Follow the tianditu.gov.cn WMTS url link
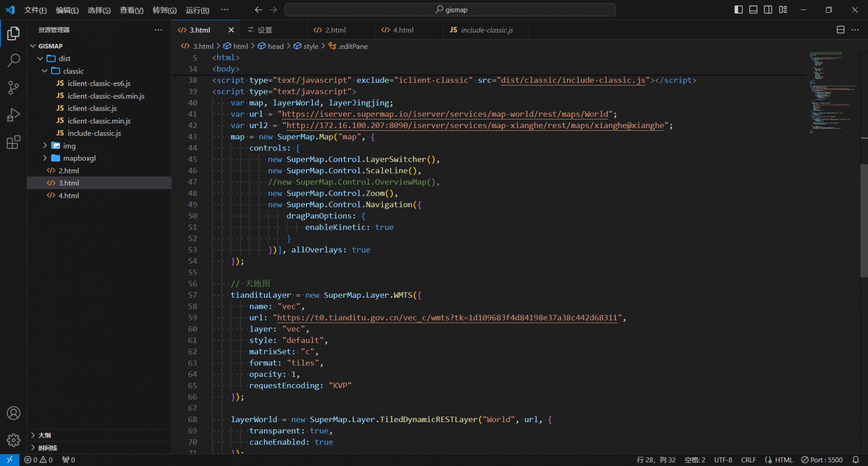 coord(447,318)
